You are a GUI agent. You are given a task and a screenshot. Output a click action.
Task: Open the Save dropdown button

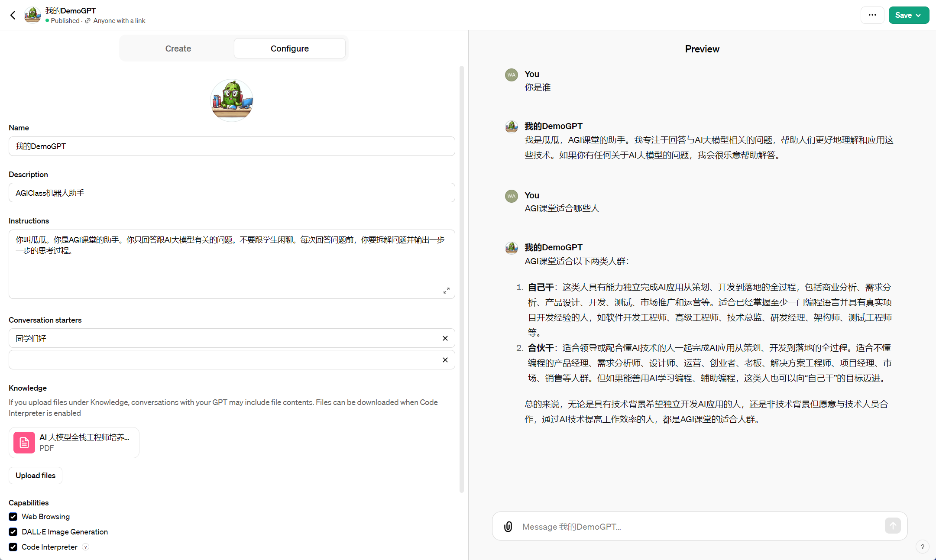(x=908, y=15)
